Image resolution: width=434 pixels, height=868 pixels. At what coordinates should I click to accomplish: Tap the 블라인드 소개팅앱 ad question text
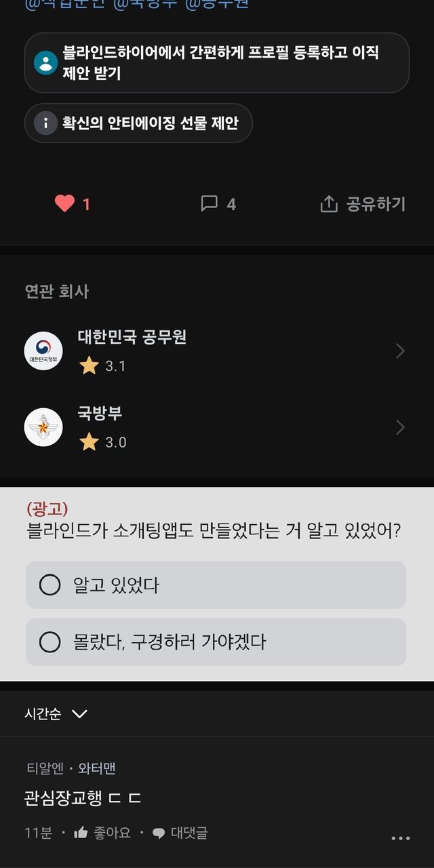(213, 530)
